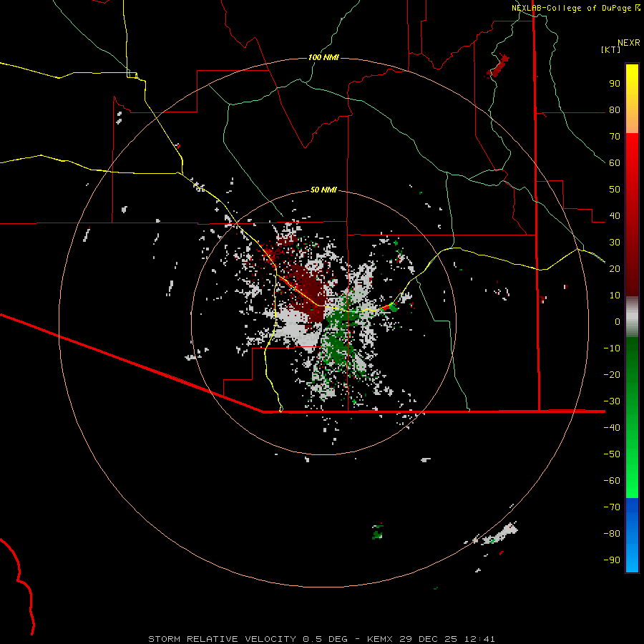Select the 50 value on velocity scale
644x644 pixels.
(615, 190)
